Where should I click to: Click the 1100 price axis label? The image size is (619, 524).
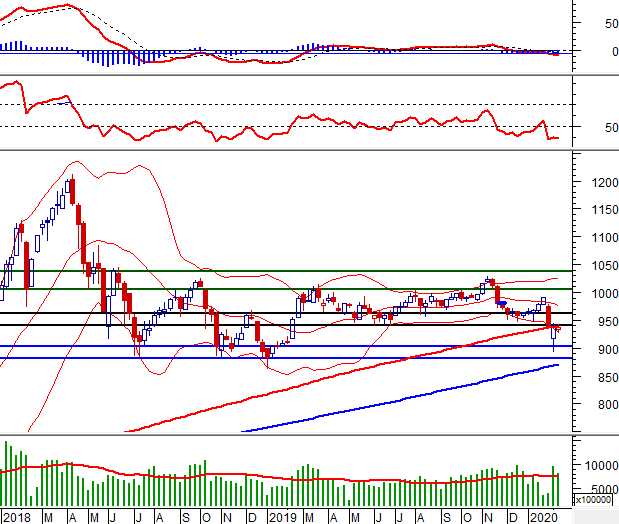(604, 238)
